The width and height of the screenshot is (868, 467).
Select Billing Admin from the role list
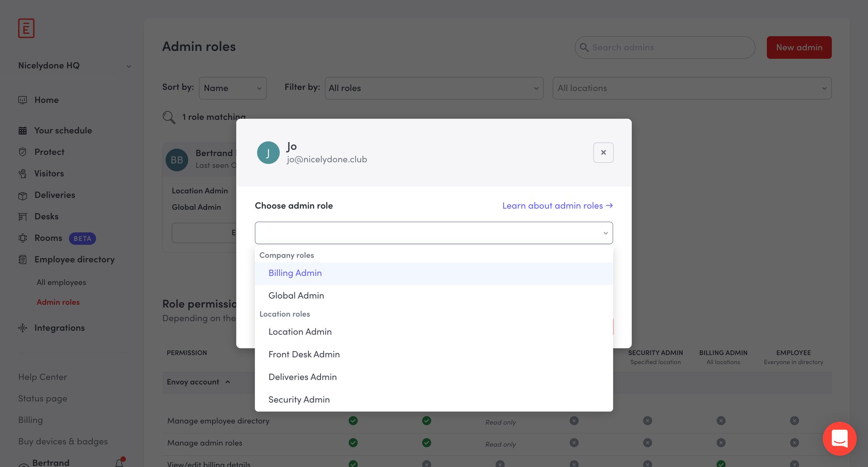(295, 273)
